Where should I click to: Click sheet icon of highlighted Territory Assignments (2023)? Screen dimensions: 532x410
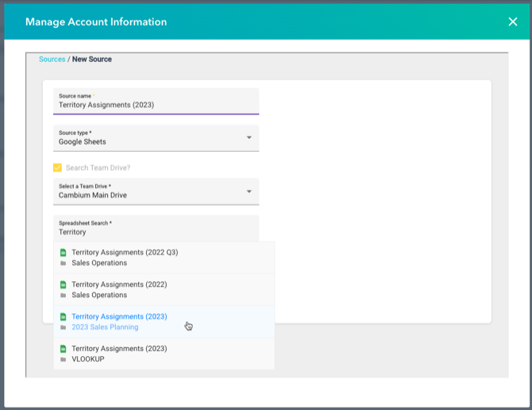(x=63, y=317)
